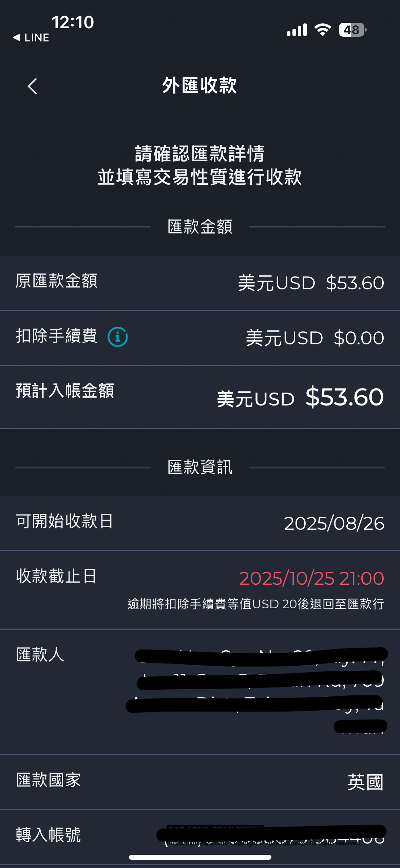
Task: Select the 預計入帳金額 $53.60 amount
Action: [344, 397]
